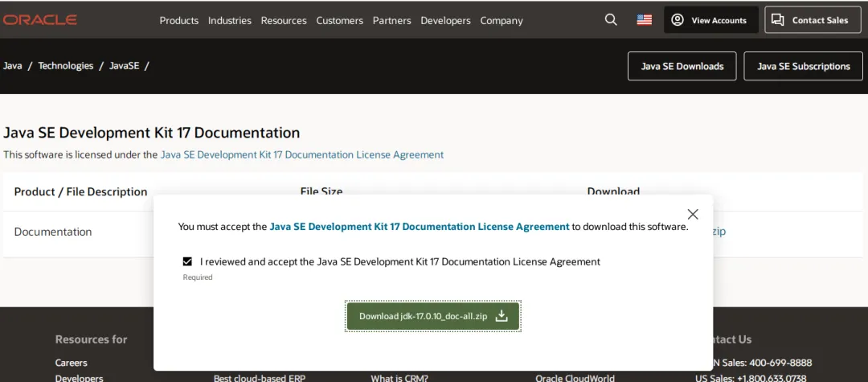Open the Resources menu
868x382 pixels.
(x=284, y=20)
